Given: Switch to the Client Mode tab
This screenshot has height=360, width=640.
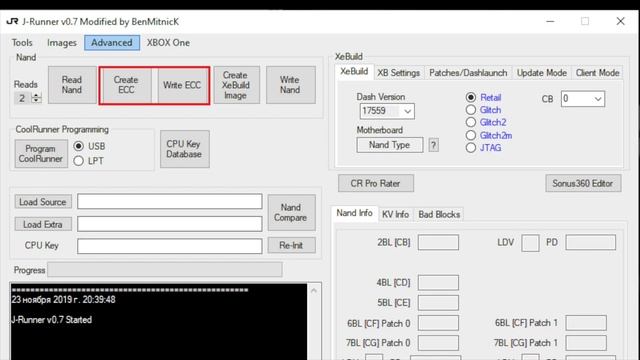Looking at the screenshot, I should coord(597,73).
